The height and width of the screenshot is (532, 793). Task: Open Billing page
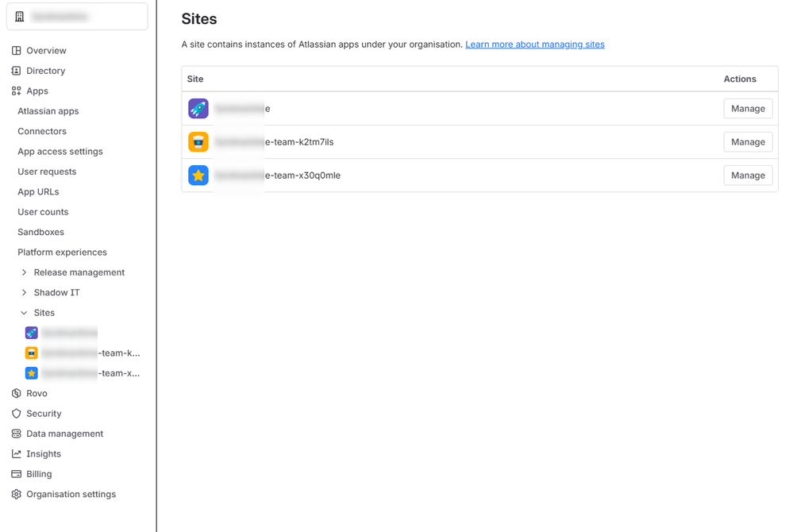pos(39,474)
